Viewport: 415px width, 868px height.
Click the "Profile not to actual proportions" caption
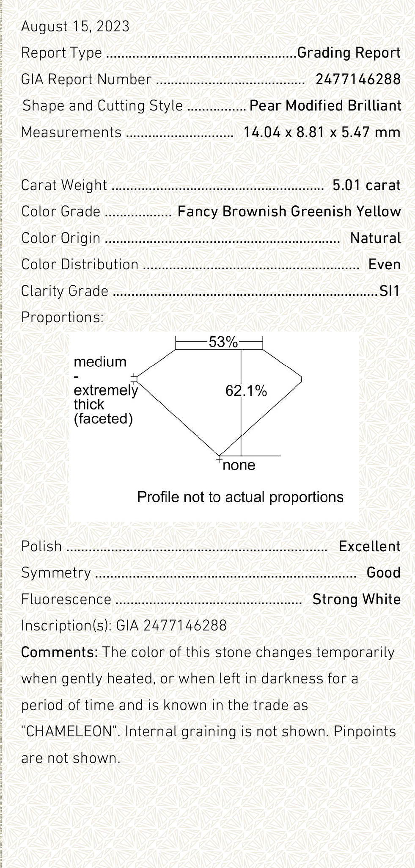(240, 497)
